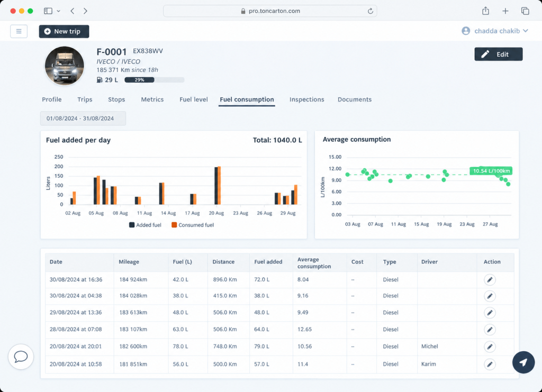
Task: Edit the 29/08/2024 at 13:36 fuel entry
Action: (x=490, y=313)
